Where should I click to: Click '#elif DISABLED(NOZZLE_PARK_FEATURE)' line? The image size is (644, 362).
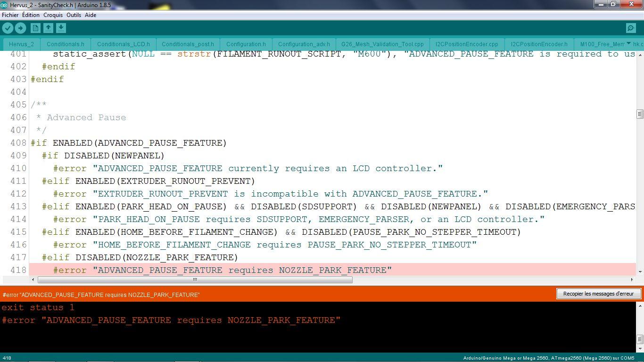click(x=140, y=257)
